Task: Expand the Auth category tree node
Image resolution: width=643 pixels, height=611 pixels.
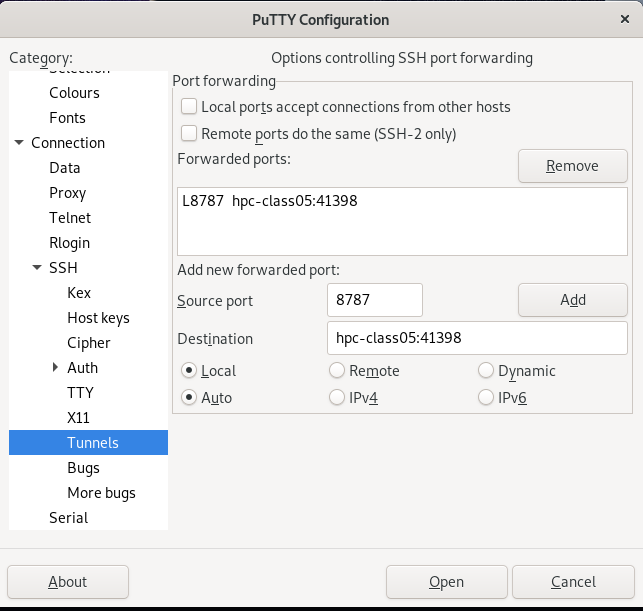Action: (x=55, y=367)
